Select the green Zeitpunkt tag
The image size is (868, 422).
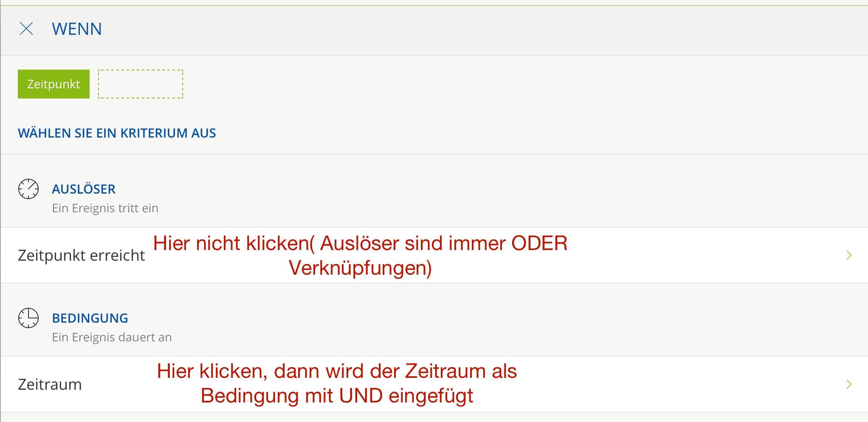tap(54, 84)
